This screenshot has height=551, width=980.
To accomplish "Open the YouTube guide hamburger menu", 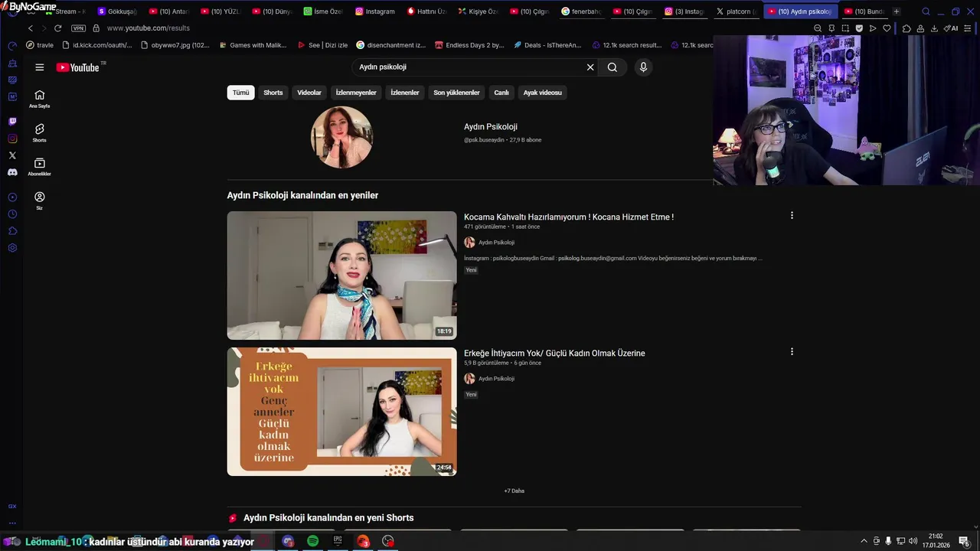I will tap(39, 67).
